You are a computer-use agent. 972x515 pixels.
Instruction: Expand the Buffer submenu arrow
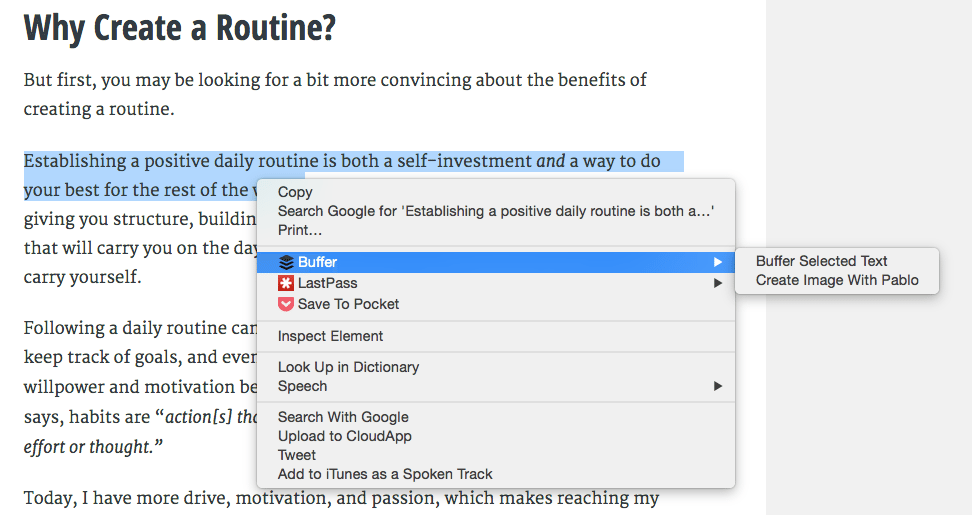click(718, 262)
